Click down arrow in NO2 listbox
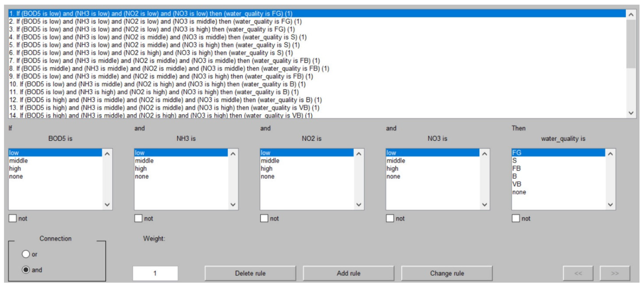Viewport: 644px width, 286px height. click(x=359, y=205)
